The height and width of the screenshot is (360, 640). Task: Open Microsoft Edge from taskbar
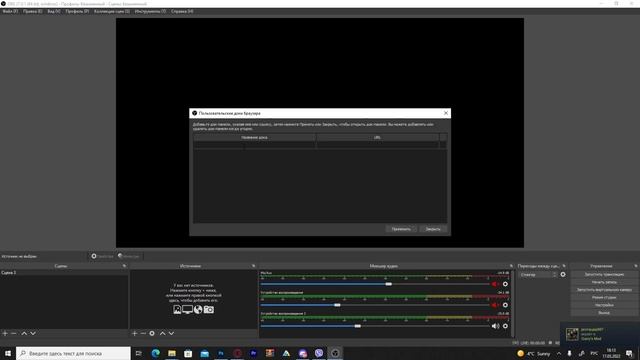pyautogui.click(x=156, y=353)
